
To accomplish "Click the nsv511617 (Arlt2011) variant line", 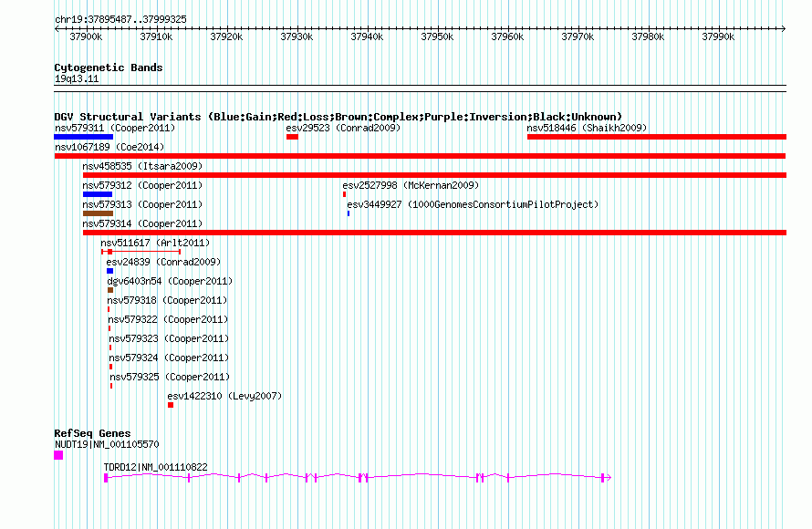I will [141, 252].
